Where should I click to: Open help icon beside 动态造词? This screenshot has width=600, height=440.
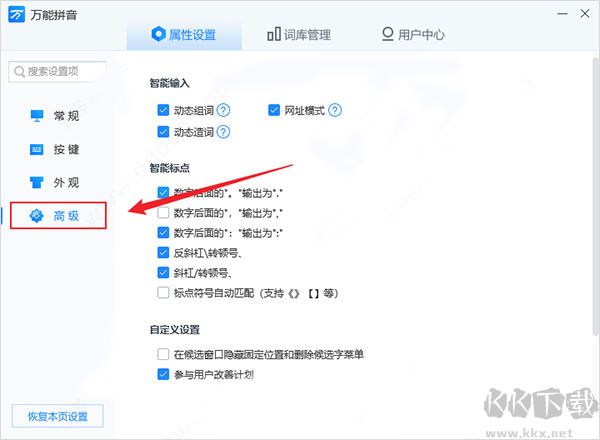(223, 132)
